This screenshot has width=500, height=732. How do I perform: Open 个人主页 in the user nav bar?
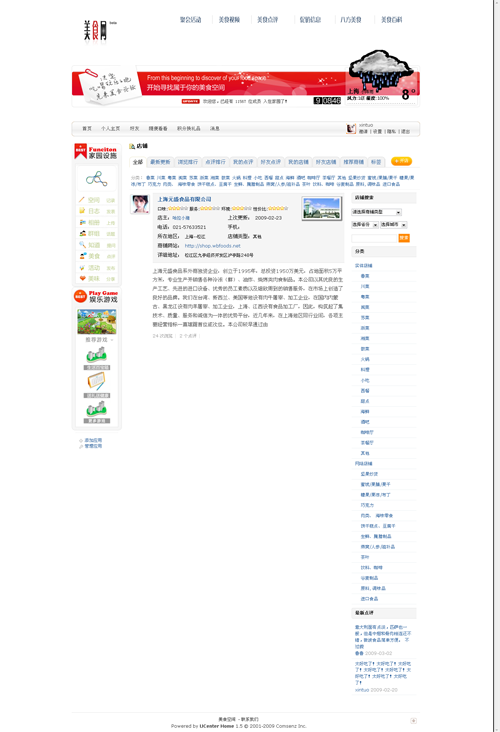111,128
